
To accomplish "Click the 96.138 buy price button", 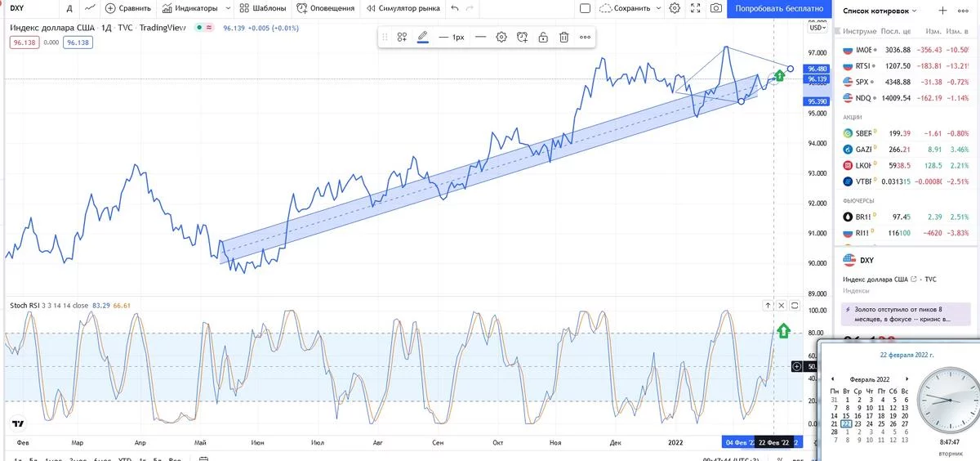I will pyautogui.click(x=78, y=43).
